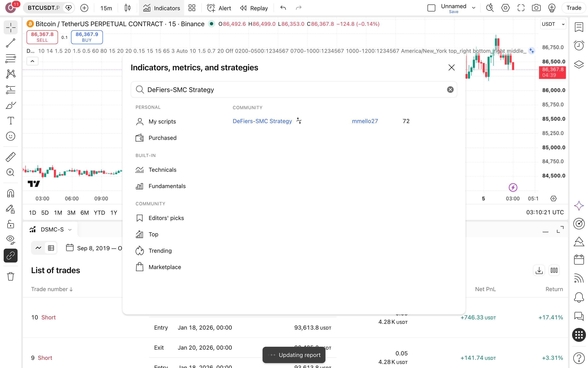This screenshot has width=588, height=368.
Task: Open DeFiers-SMC Strategy community script
Action: tap(262, 121)
